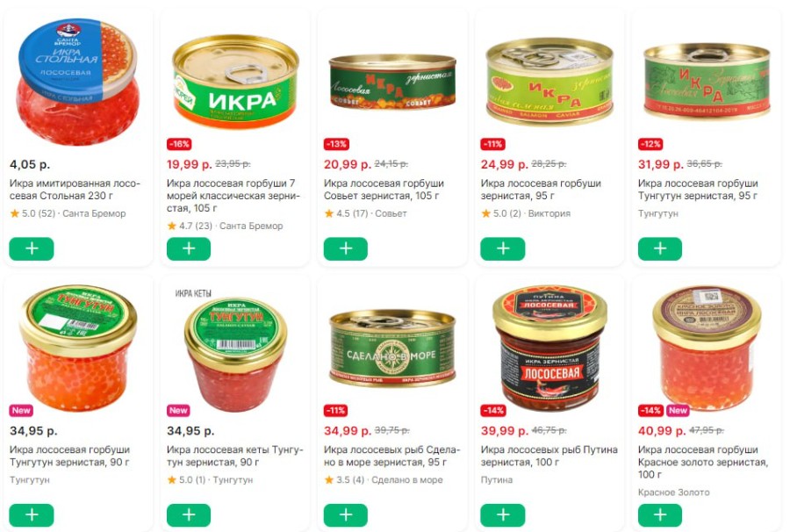Open the green 7 морей ИКРА tin image
Image resolution: width=790 pixels, height=532 pixels.
pos(235,81)
